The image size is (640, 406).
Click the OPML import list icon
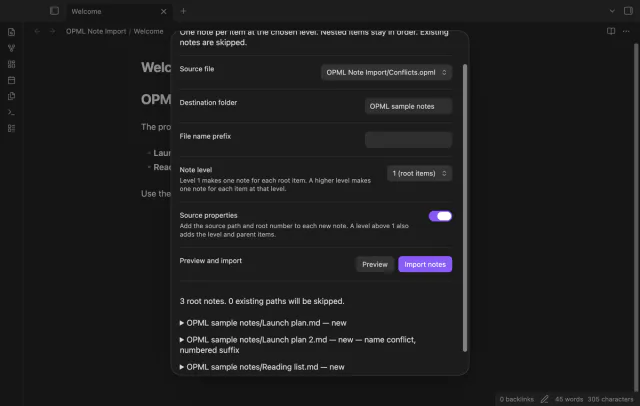click(11, 128)
